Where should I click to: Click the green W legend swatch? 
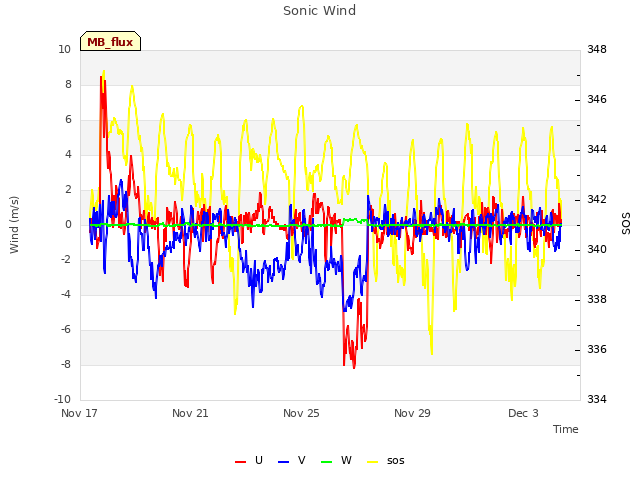pyautogui.click(x=327, y=462)
